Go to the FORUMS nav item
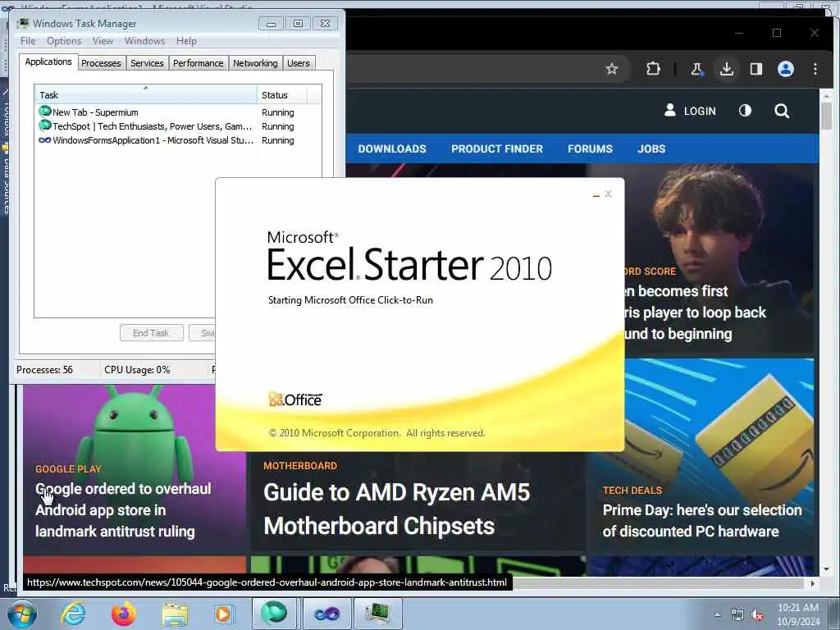This screenshot has height=630, width=840. [591, 149]
